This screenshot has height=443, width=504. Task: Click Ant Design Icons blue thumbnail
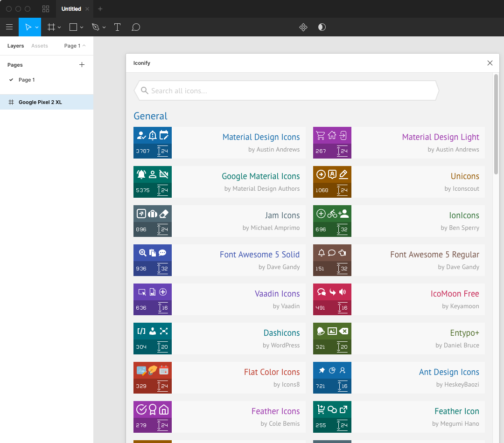click(332, 378)
